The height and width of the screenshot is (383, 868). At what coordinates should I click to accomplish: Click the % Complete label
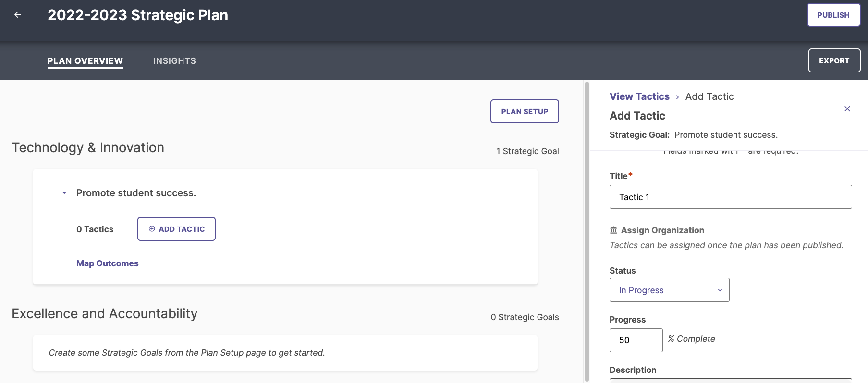[691, 339]
